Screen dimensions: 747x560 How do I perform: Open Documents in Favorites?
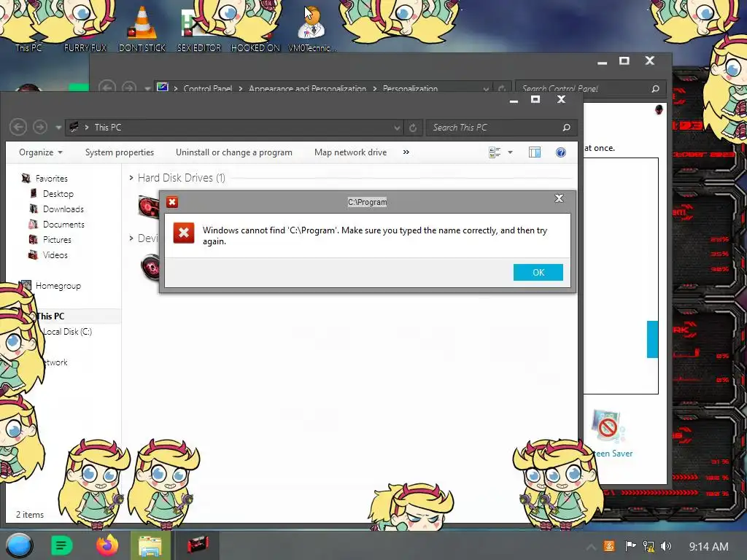(x=63, y=225)
